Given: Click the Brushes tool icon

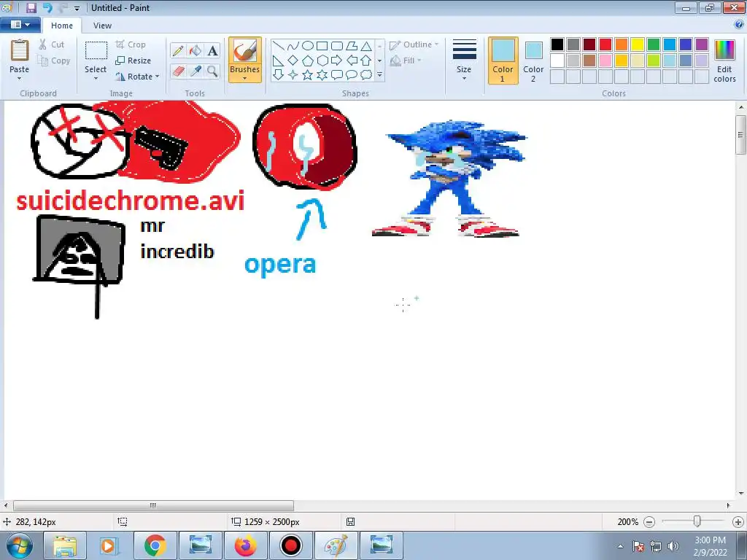Looking at the screenshot, I should coord(245,51).
